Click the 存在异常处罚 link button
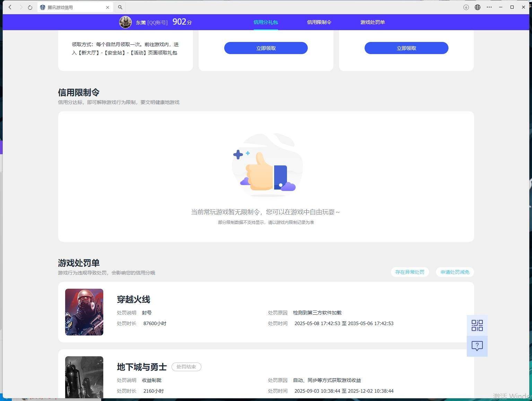532x401 pixels. coord(410,272)
